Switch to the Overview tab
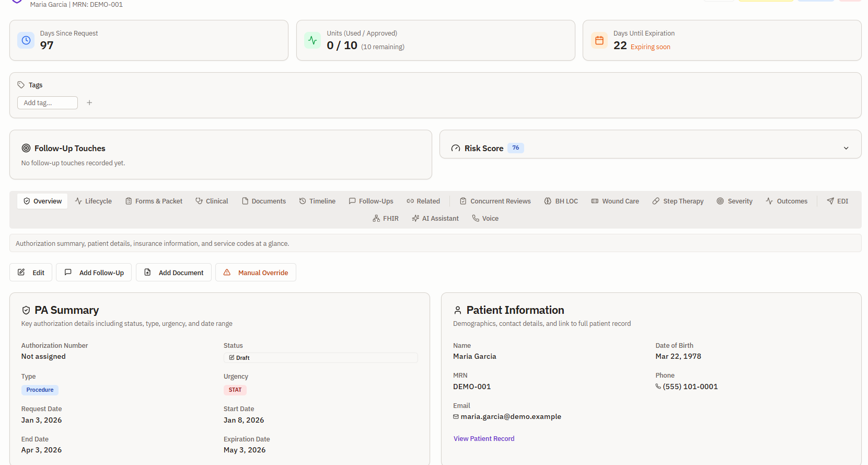 42,201
